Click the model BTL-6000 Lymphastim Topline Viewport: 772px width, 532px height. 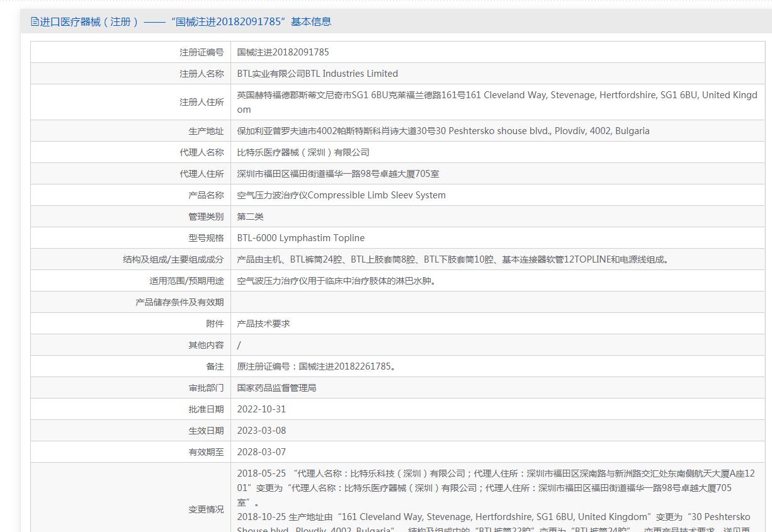click(300, 238)
